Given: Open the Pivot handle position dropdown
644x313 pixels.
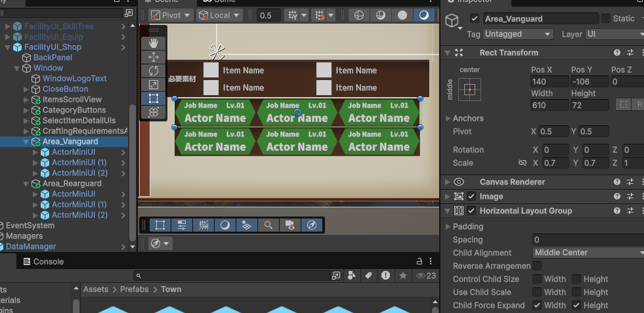Looking at the screenshot, I should click(x=170, y=14).
